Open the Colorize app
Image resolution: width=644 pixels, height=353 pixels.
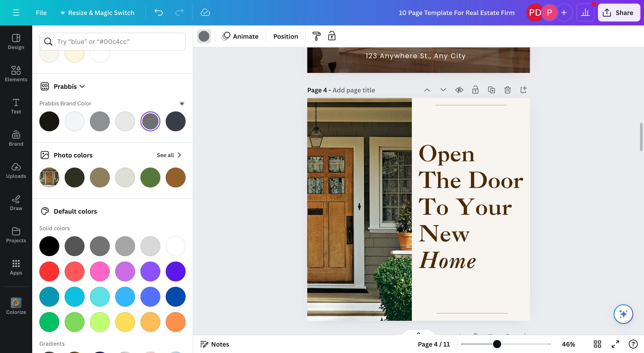tap(16, 306)
